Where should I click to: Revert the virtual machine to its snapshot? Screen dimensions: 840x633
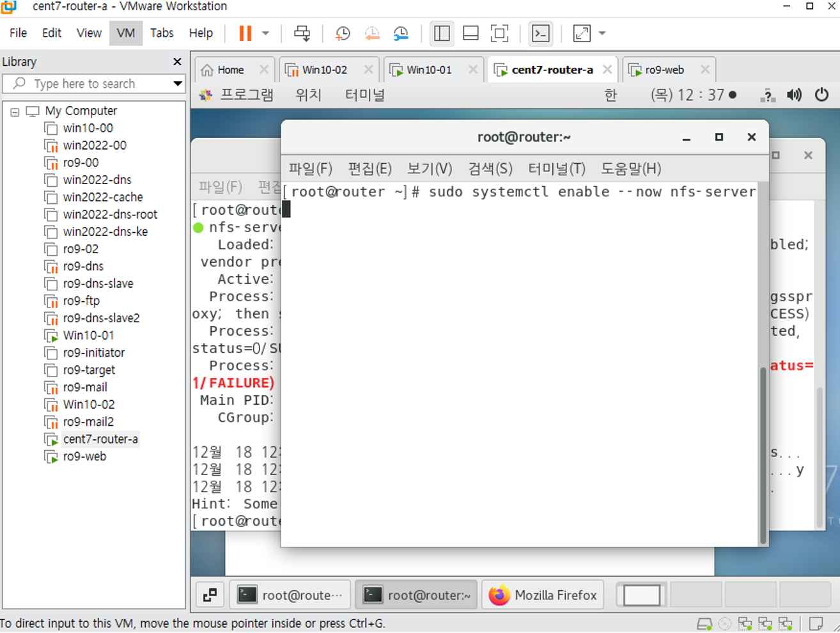pos(372,33)
